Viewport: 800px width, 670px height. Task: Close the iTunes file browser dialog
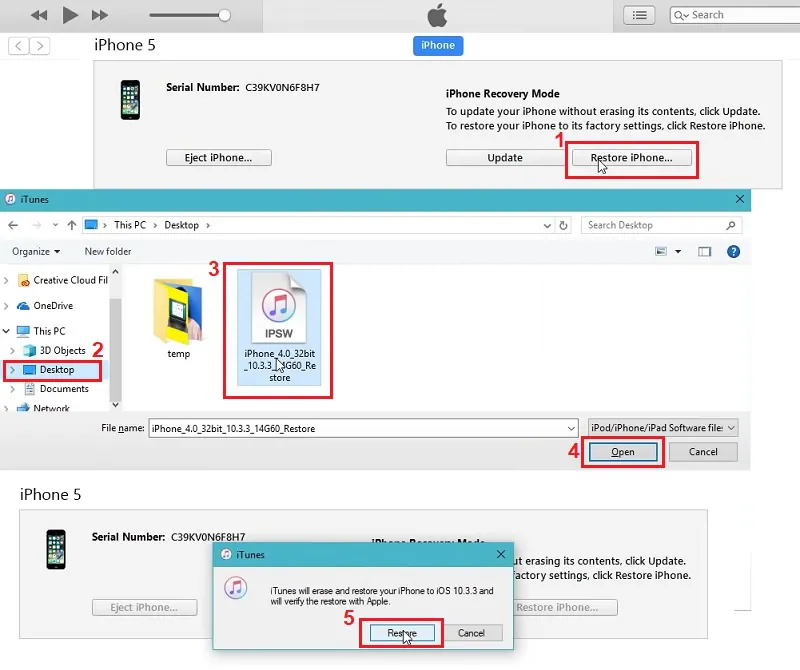pyautogui.click(x=740, y=199)
